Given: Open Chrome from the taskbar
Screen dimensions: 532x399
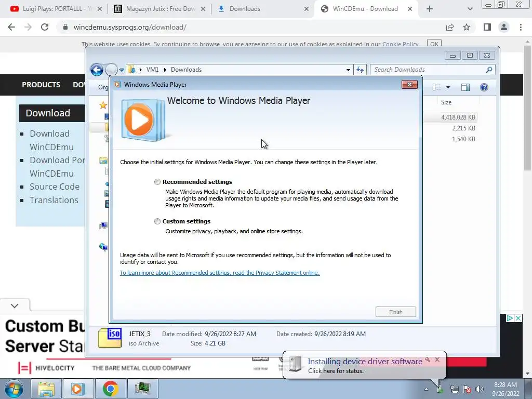Looking at the screenshot, I should [110, 389].
